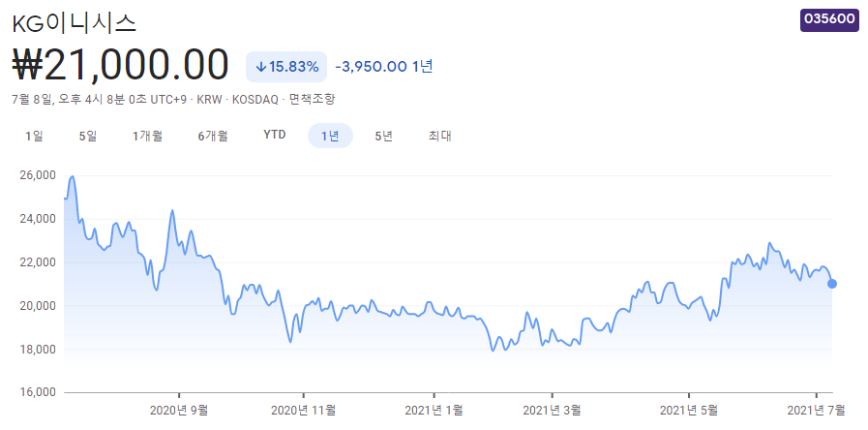Click the ↓15.83% change badge

[286, 67]
